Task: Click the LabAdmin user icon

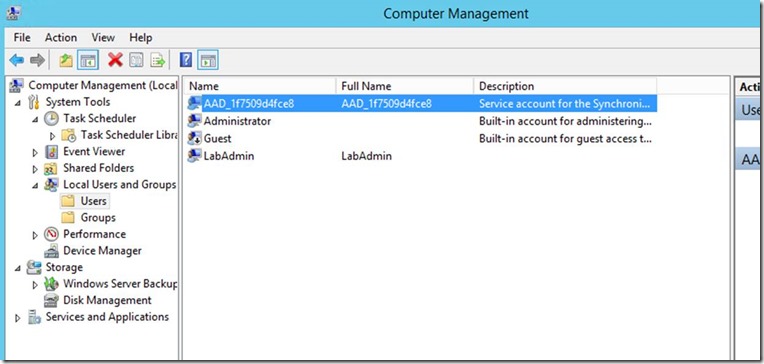Action: (x=194, y=156)
